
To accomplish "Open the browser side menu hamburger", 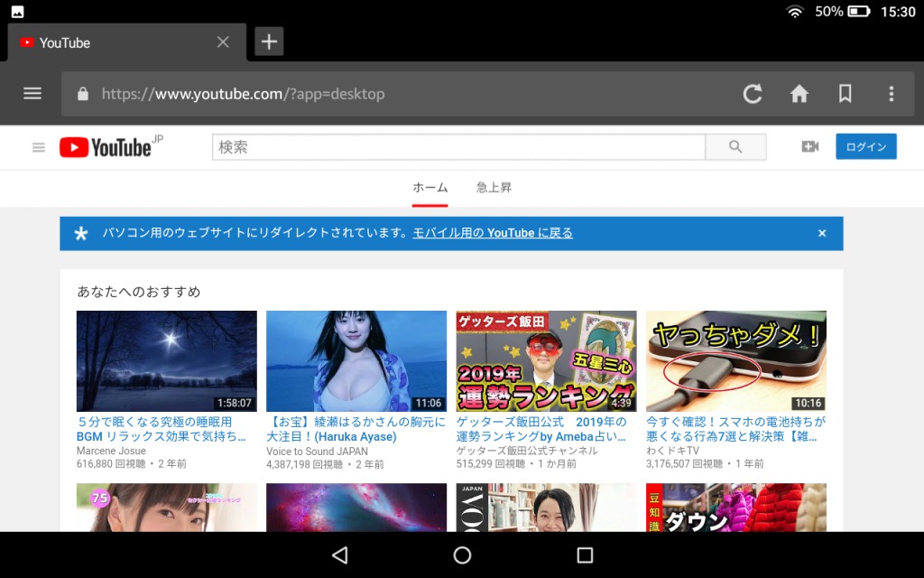I will [x=32, y=93].
